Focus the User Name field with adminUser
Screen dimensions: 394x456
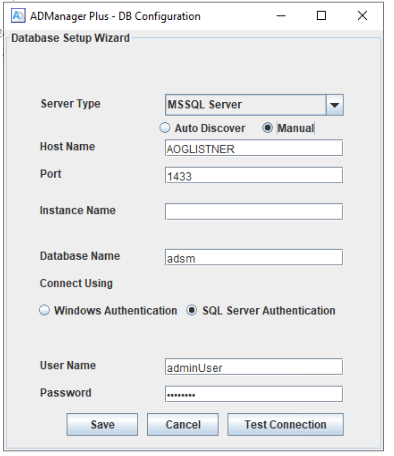click(254, 367)
